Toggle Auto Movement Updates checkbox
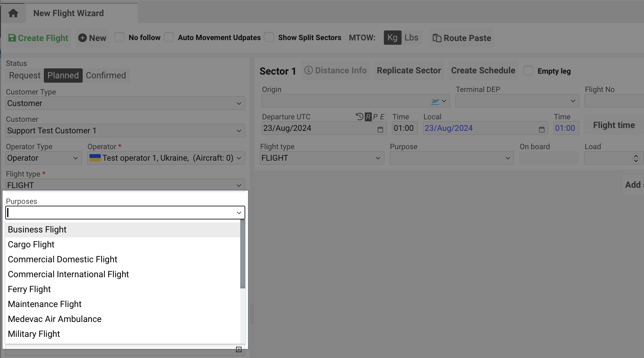Viewport: 644px width, 358px height. click(x=169, y=37)
